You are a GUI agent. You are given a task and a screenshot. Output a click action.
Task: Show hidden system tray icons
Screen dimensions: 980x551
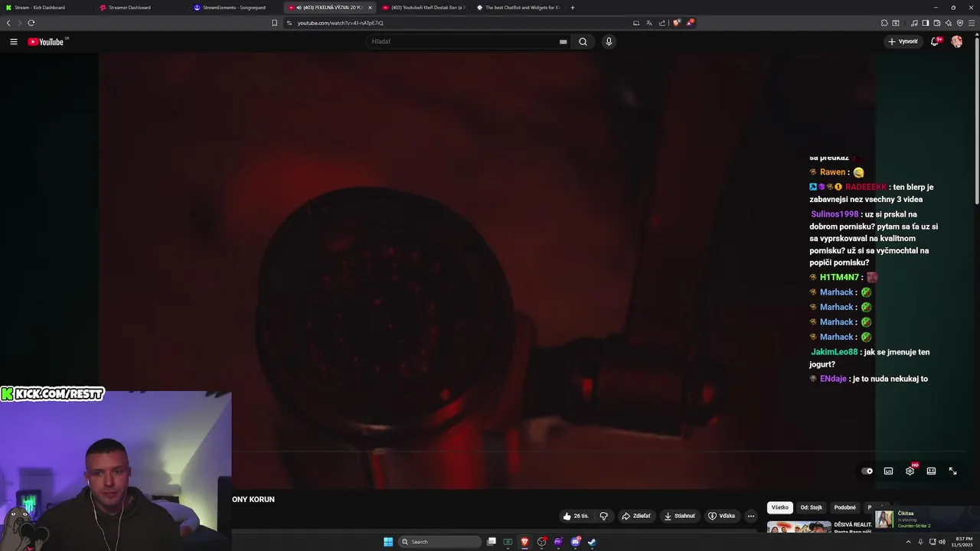coord(909,542)
